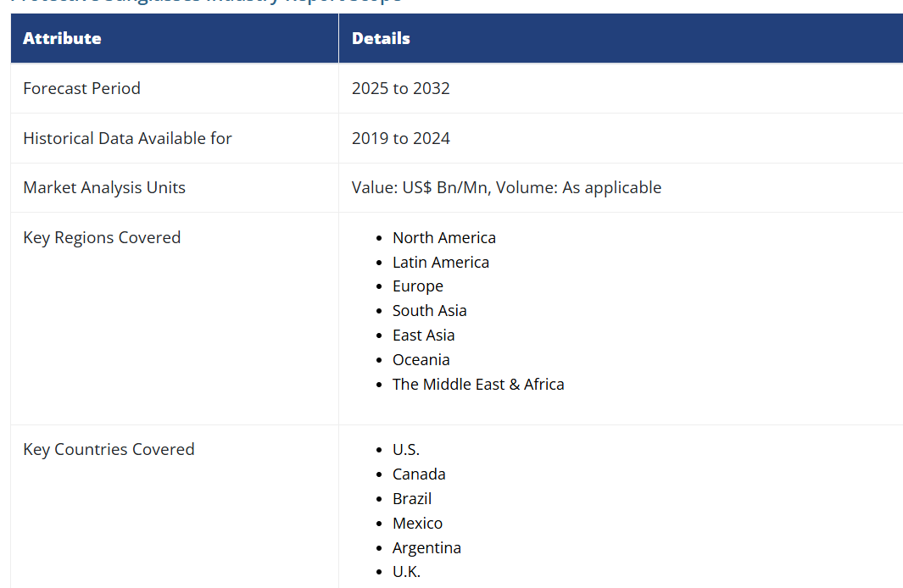This screenshot has height=588, width=903.
Task: Select Argentina in the countries list
Action: pos(426,548)
